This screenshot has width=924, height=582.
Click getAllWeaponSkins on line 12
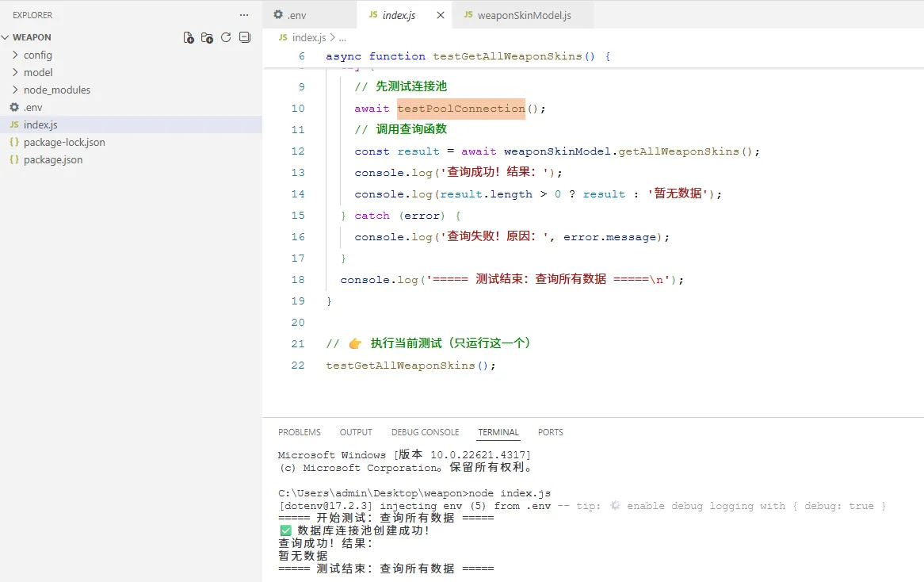[678, 151]
